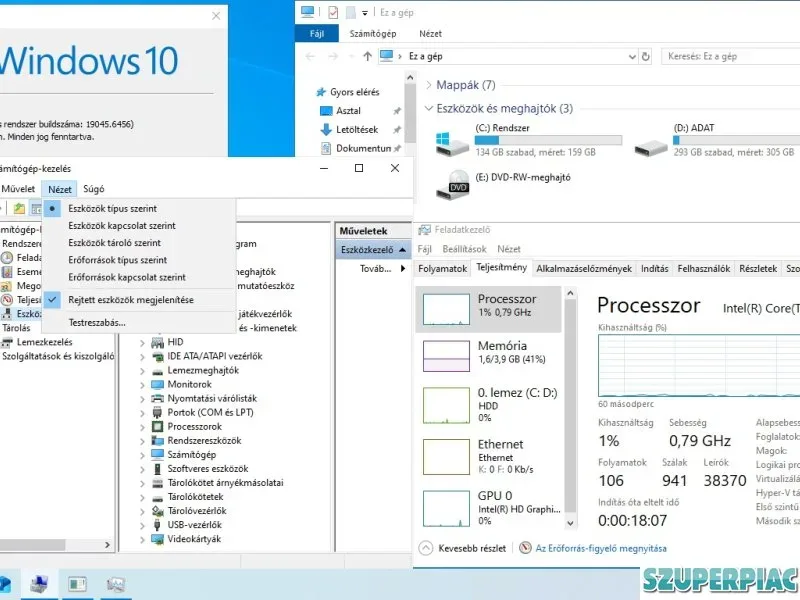Click the up arrow in Explorer navigation
This screenshot has width=800, height=600.
pos(367,57)
